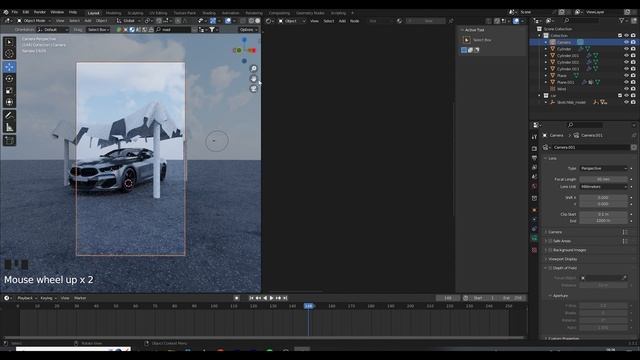The image size is (640, 360).
Task: Open the viewport Options dropdown
Action: coord(248,29)
